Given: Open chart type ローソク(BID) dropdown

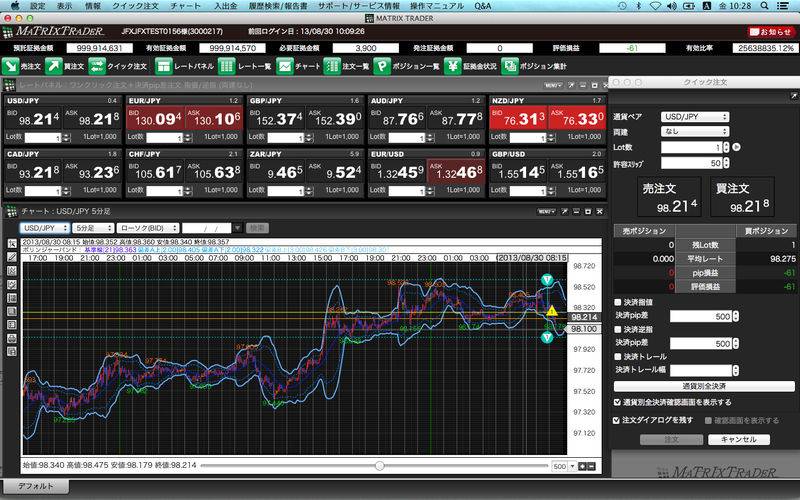Looking at the screenshot, I should (148, 228).
